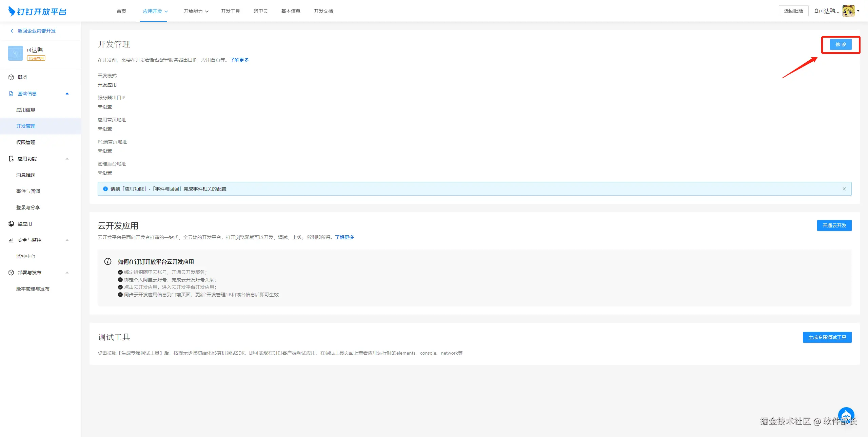The width and height of the screenshot is (868, 437).
Task: Click the 概览 cube icon in sidebar
Action: 11,77
